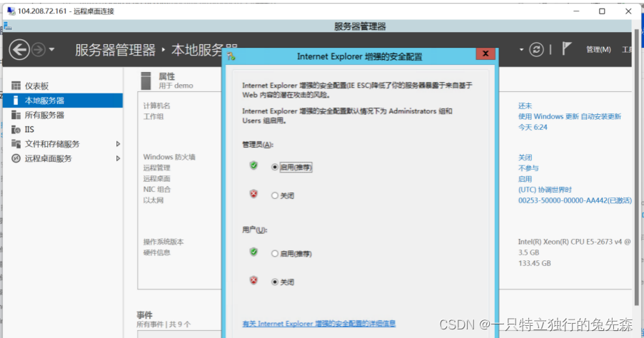644x338 pixels.
Task: Minimize the remote desktop connection window
Action: point(576,11)
